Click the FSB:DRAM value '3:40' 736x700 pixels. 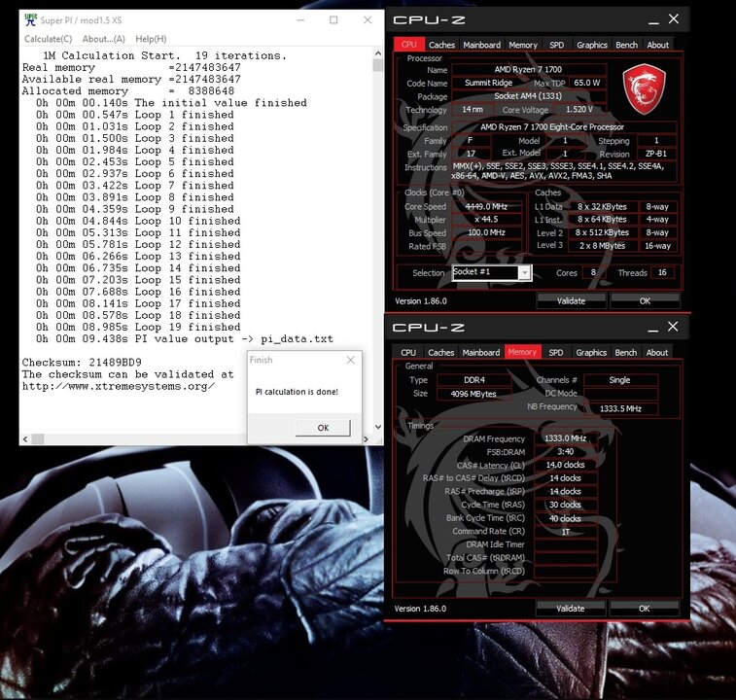[565, 451]
